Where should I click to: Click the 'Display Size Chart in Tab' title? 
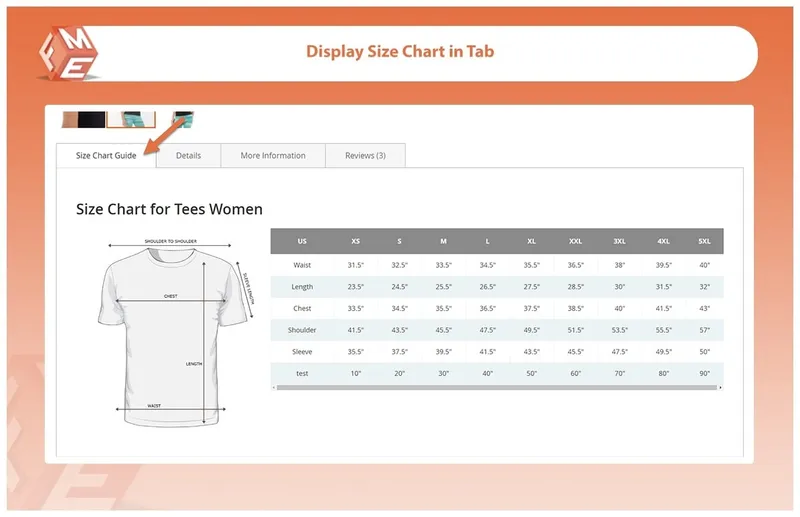coord(400,52)
